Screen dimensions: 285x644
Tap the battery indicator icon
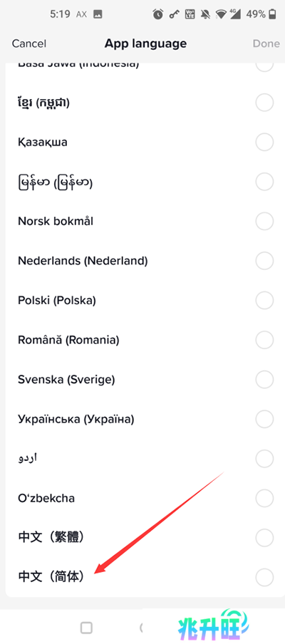click(x=272, y=15)
